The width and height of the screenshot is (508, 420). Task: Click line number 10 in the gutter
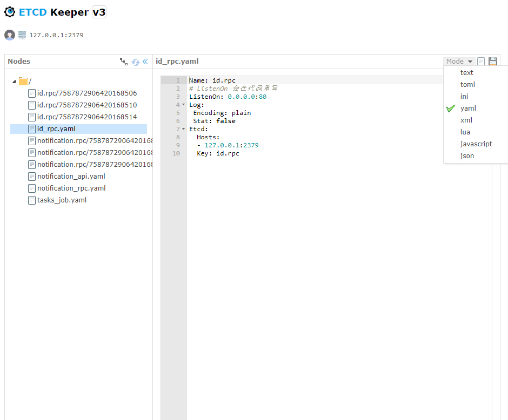click(x=176, y=153)
